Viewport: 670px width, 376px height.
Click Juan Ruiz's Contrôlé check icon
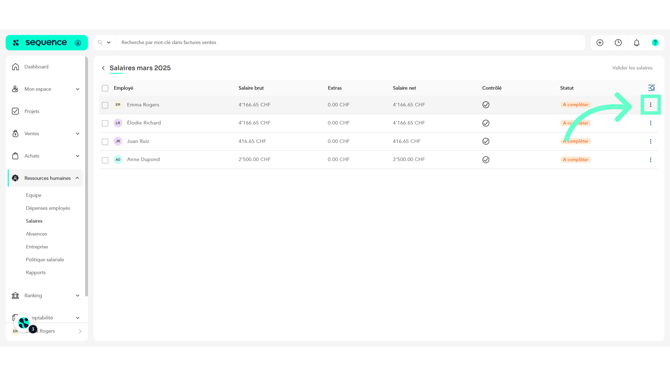(x=486, y=141)
